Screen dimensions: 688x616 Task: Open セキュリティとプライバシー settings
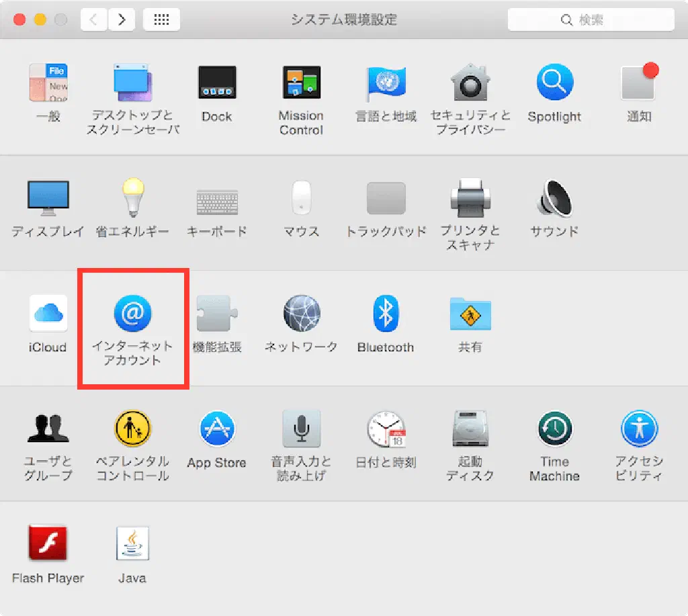coord(470,83)
